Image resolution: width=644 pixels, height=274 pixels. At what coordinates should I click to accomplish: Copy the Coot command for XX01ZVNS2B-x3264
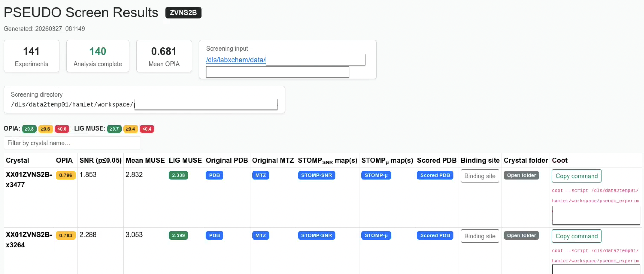(x=576, y=236)
